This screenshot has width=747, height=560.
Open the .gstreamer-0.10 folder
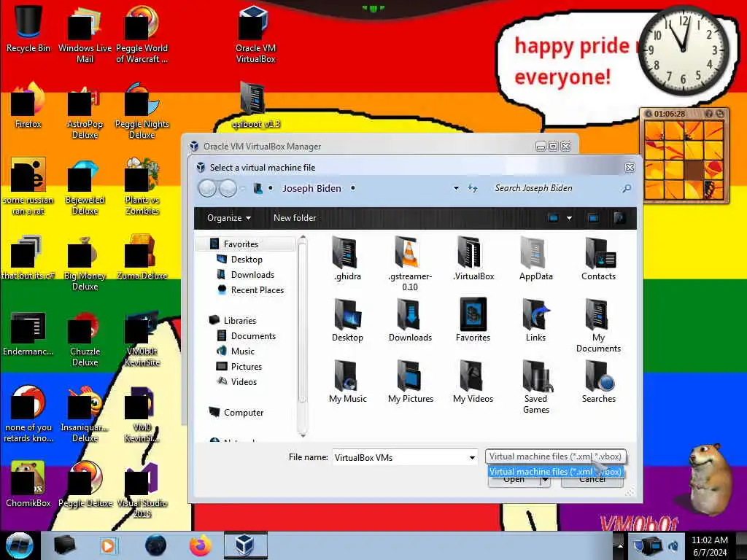point(410,264)
